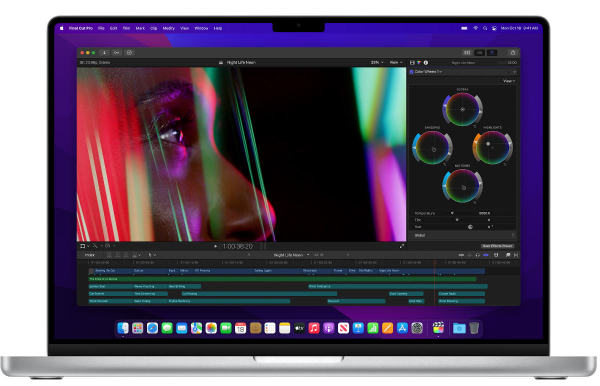Screen dimensions: 600x386
Task: Click the play button under the viewer
Action: pos(215,246)
